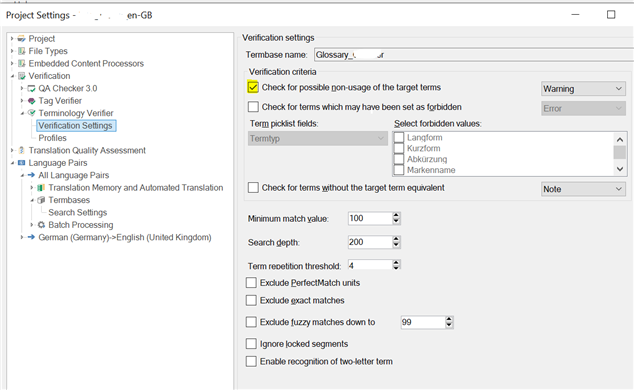
Task: Tick the Langform forbidden value
Action: (x=399, y=137)
